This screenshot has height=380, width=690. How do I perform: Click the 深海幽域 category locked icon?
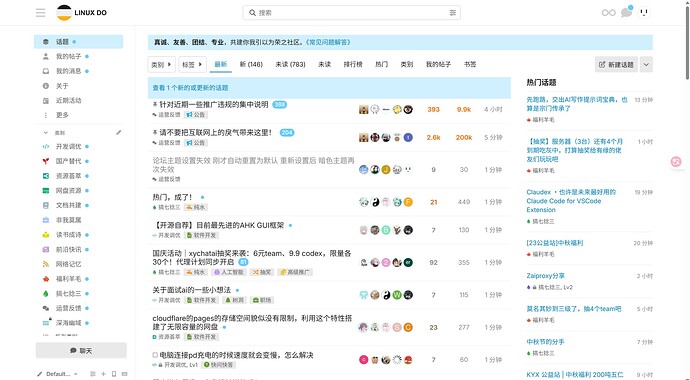(x=46, y=322)
